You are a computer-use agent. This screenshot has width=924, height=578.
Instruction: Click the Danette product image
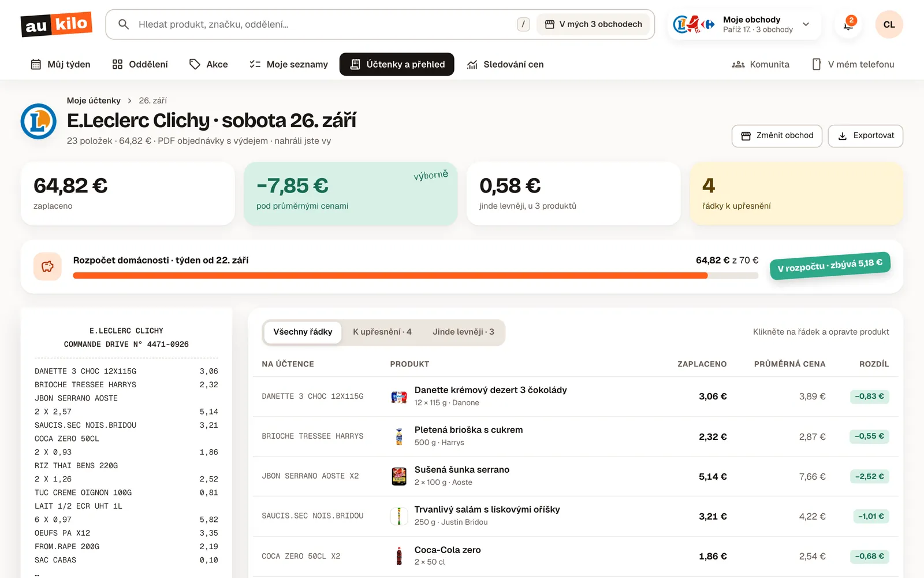[399, 397]
